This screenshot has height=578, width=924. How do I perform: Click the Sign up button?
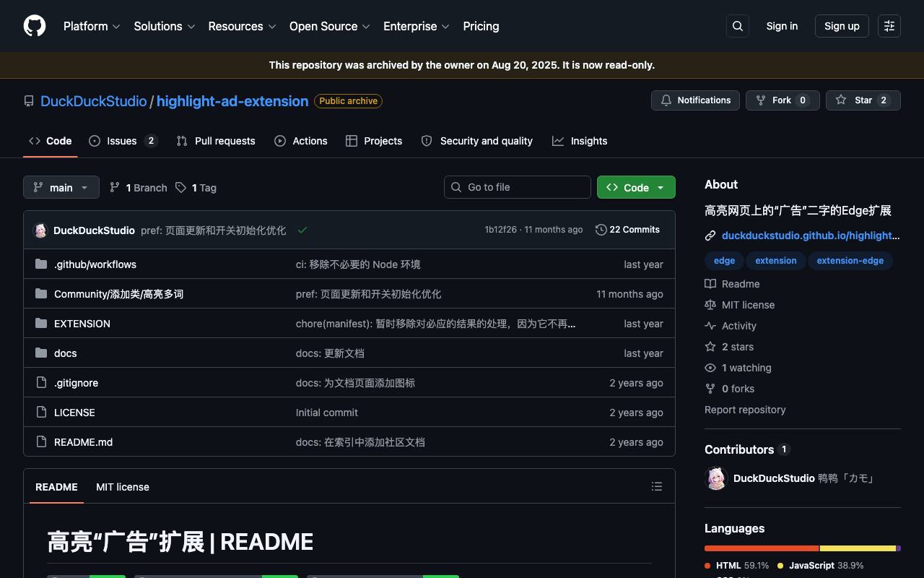pos(842,26)
